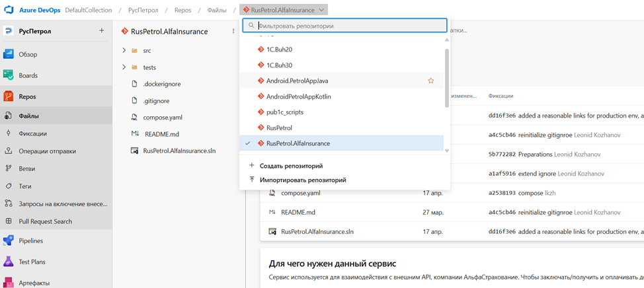Image resolution: width=644 pixels, height=288 pixels.
Task: Expand the tests folder chevron
Action: pyautogui.click(x=124, y=67)
